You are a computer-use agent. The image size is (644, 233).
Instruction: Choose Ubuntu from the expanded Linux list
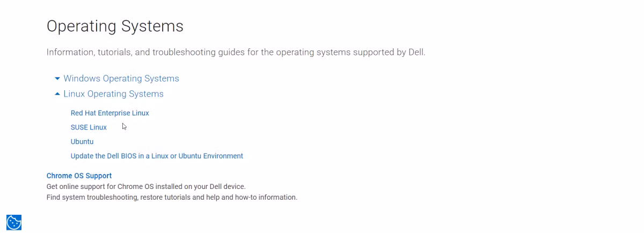(82, 142)
